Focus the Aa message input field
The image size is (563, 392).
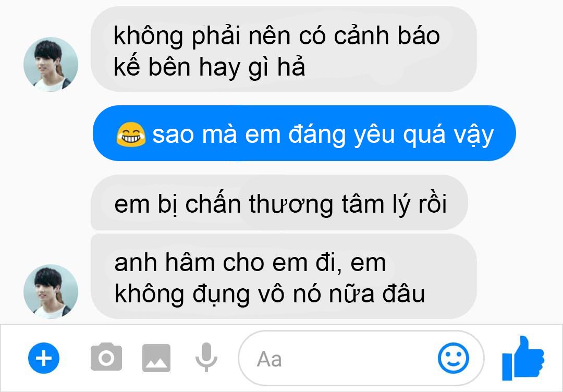[361, 358]
